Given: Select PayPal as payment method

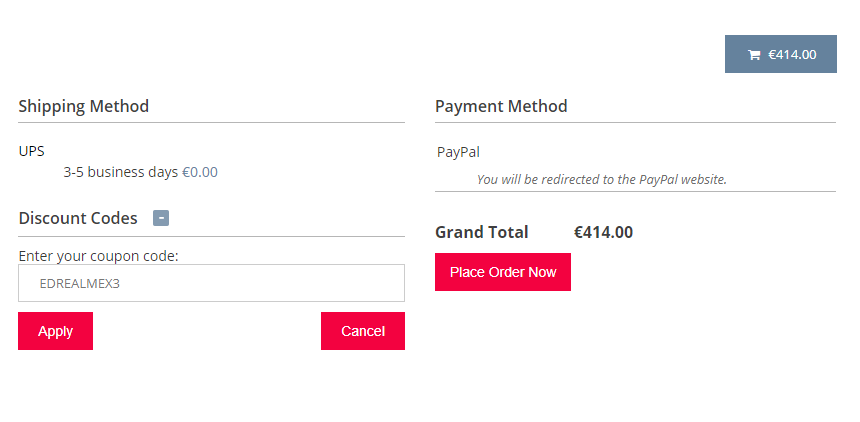Looking at the screenshot, I should (x=458, y=152).
